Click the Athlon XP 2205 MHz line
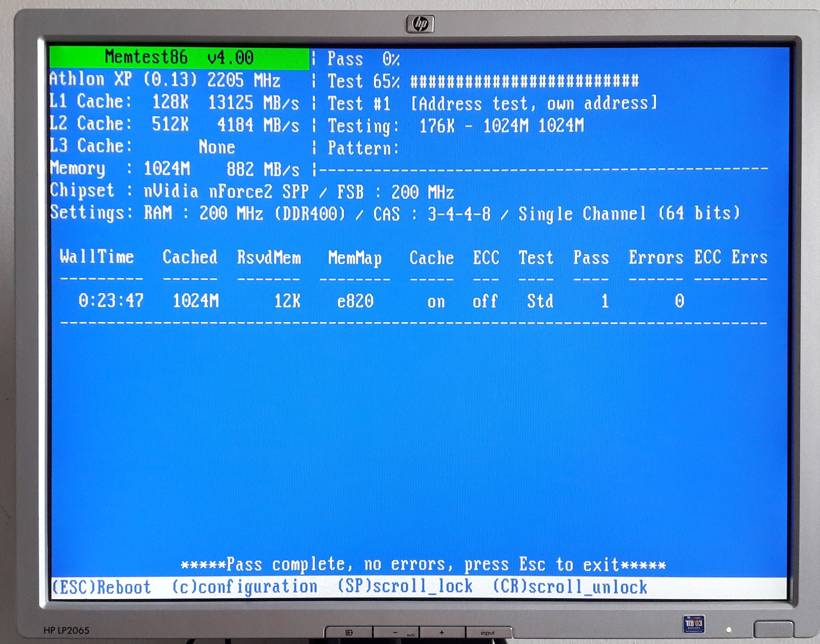The width and height of the screenshot is (820, 644). [165, 80]
